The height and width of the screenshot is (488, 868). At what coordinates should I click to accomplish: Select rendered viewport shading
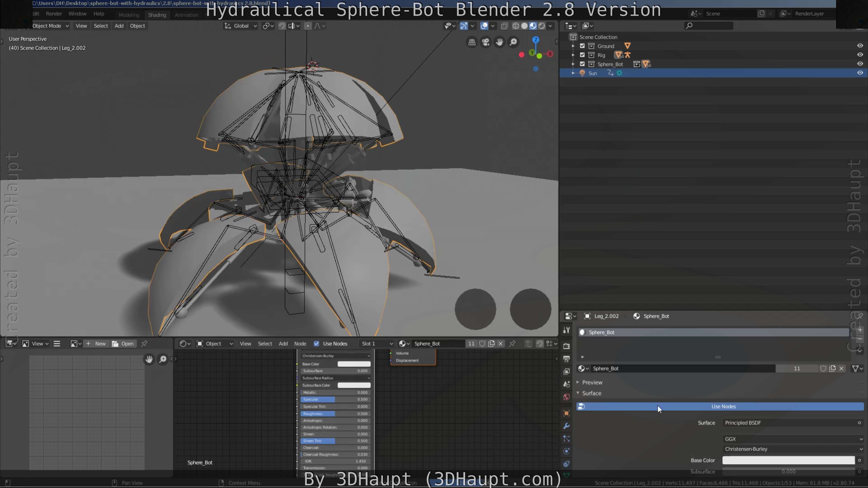tap(542, 26)
